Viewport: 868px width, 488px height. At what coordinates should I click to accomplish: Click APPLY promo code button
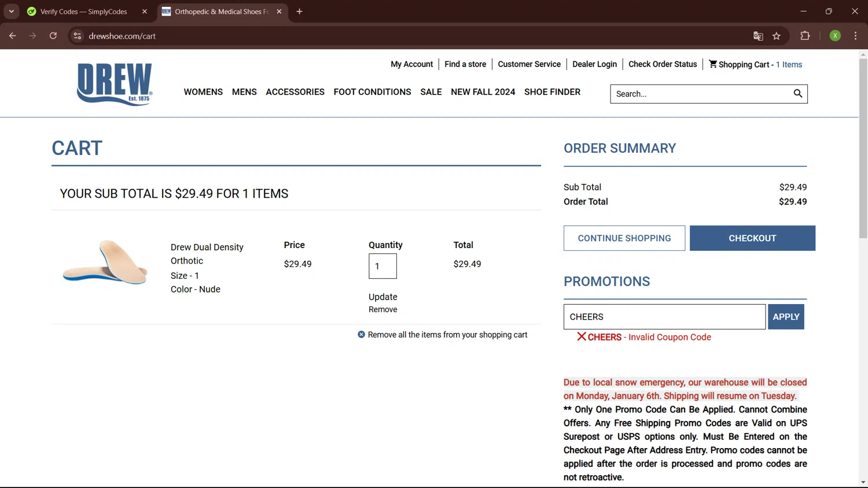pos(786,317)
